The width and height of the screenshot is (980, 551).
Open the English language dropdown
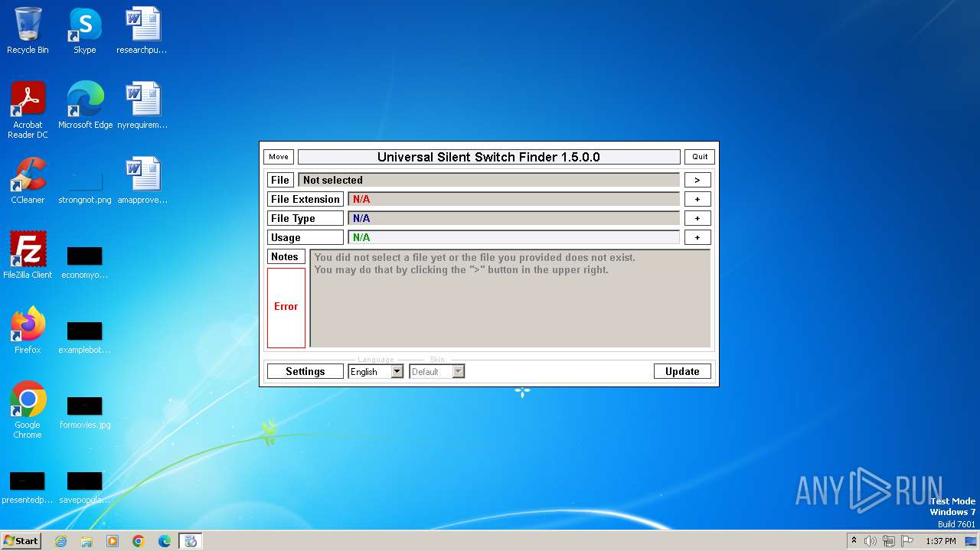(x=375, y=371)
